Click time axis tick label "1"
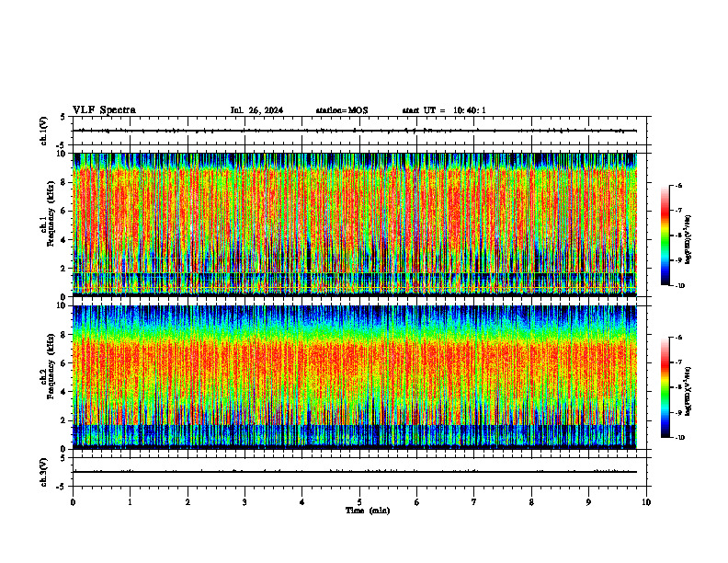Screen dimensions: 728x563 (x=130, y=502)
